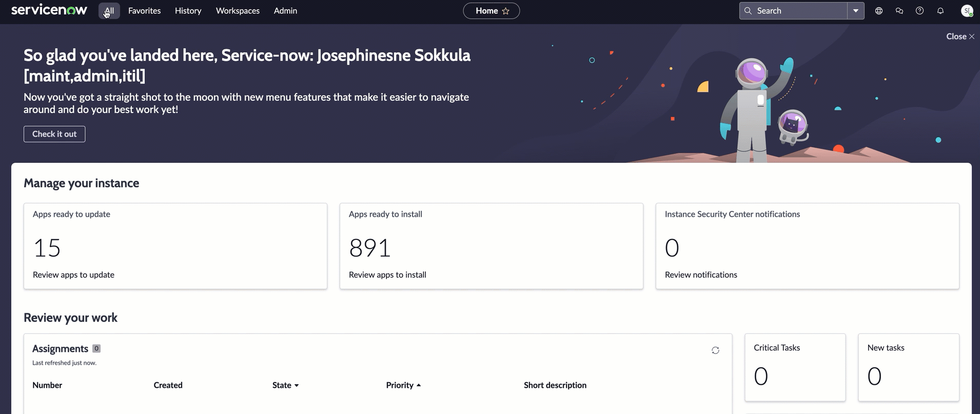The image size is (980, 414).
Task: Click the 891 apps count
Action: coord(370,248)
